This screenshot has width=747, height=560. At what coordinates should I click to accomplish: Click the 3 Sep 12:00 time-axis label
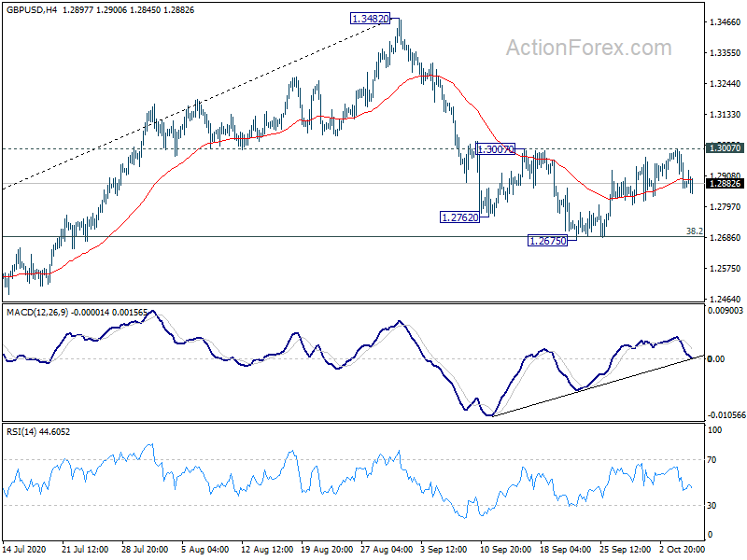[x=444, y=549]
